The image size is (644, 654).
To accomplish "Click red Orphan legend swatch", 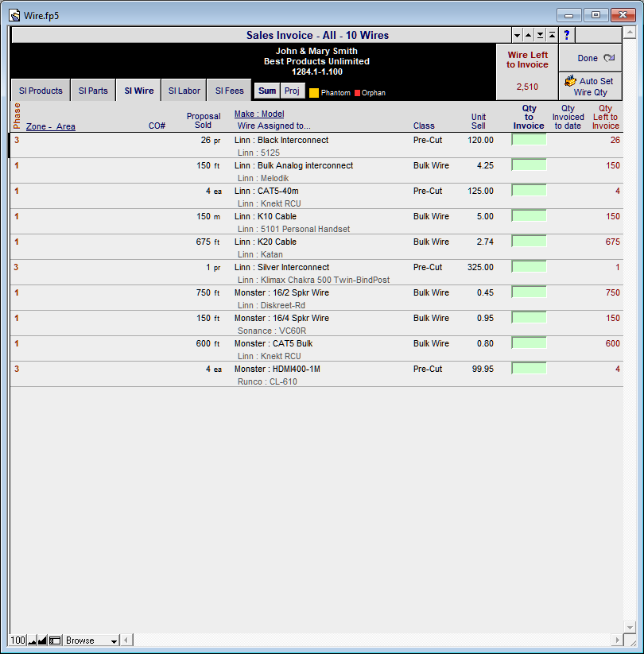I will tap(357, 93).
